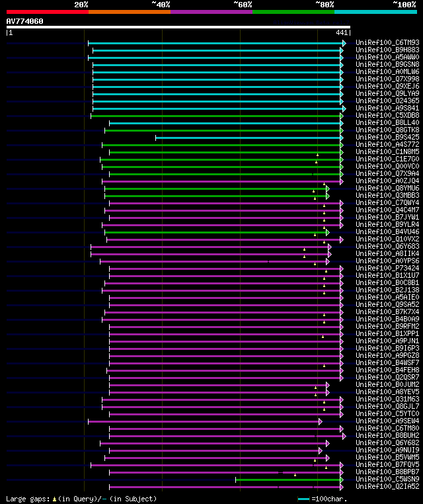
Task: Click the UniRef100_A0MLW6 label
Action: [387, 71]
